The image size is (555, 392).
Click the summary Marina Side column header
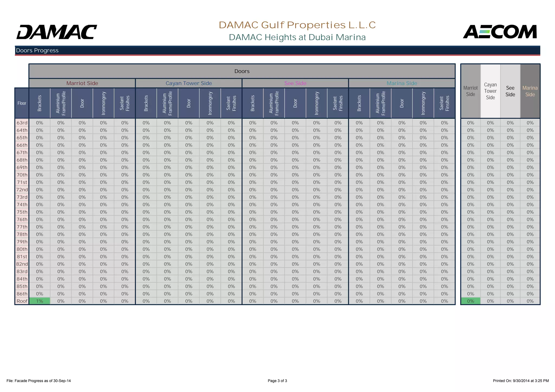(x=530, y=91)
